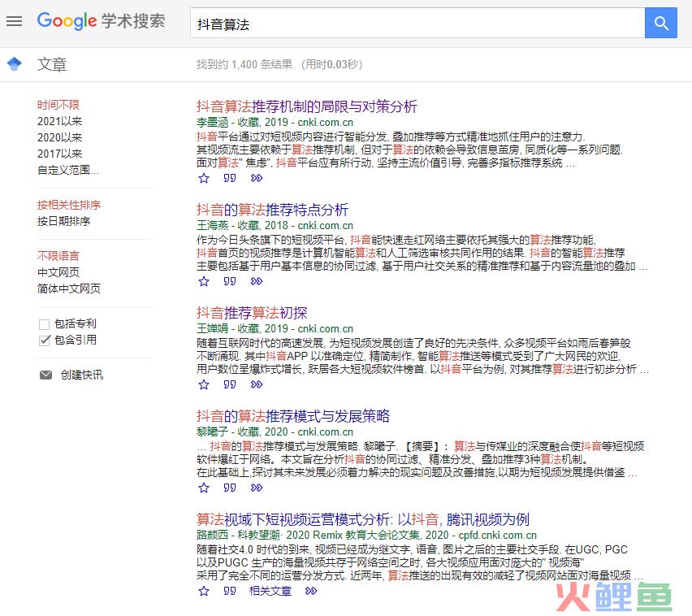The width and height of the screenshot is (692, 616).
Task: Select the 时间不限 time filter
Action: pyautogui.click(x=58, y=105)
